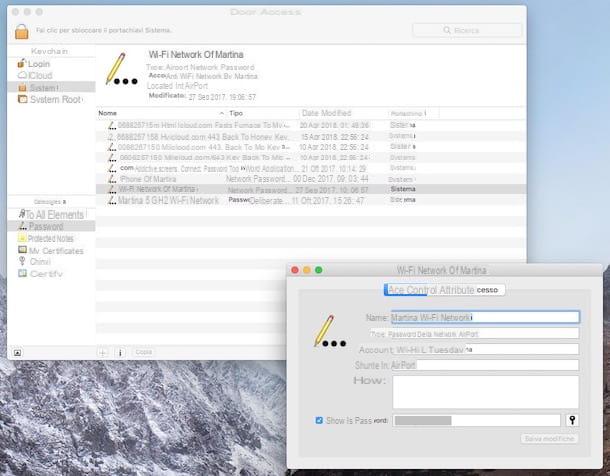Sort list by Tipo column header

(236, 113)
